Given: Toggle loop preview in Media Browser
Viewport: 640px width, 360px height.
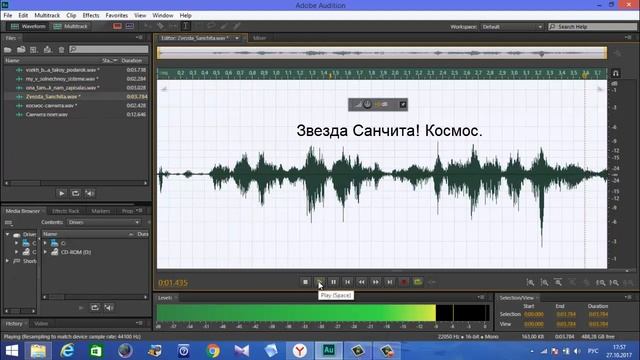Looking at the screenshot, I should pyautogui.click(x=95, y=307).
